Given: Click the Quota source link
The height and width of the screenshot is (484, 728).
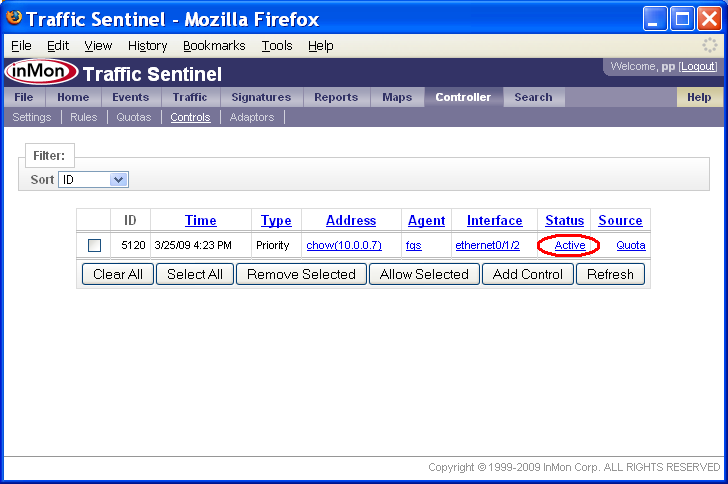Looking at the screenshot, I should pos(631,245).
